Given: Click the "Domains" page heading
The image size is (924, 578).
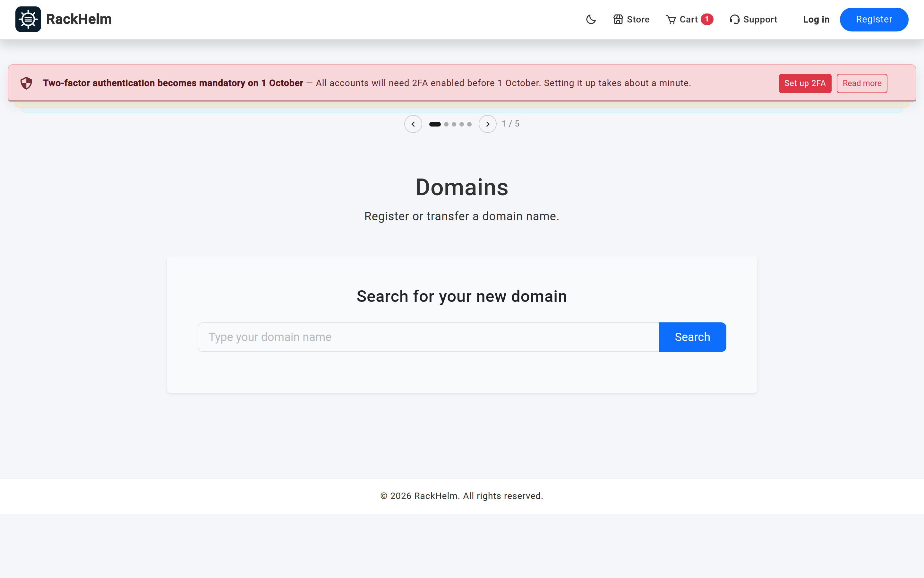Looking at the screenshot, I should 462,187.
